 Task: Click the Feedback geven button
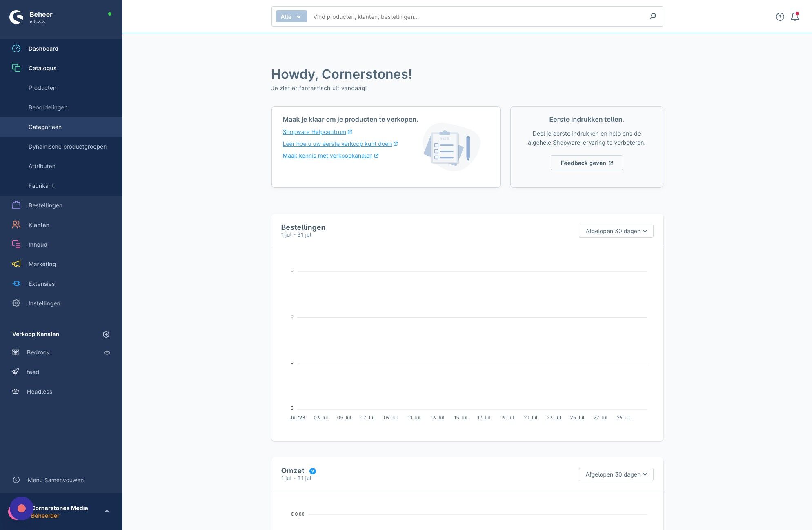(587, 163)
